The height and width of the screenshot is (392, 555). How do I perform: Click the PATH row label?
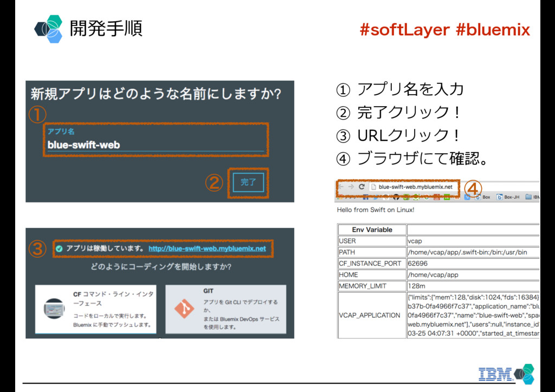(x=347, y=252)
